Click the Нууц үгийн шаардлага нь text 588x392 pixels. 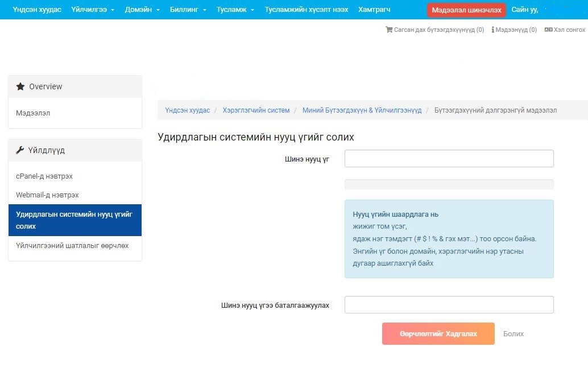click(x=395, y=214)
